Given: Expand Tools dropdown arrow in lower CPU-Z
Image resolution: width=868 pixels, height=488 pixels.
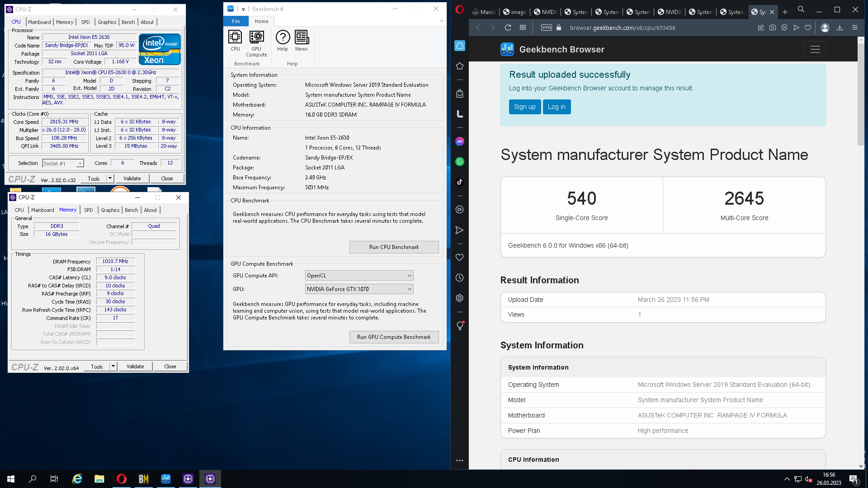Looking at the screenshot, I should 113,366.
